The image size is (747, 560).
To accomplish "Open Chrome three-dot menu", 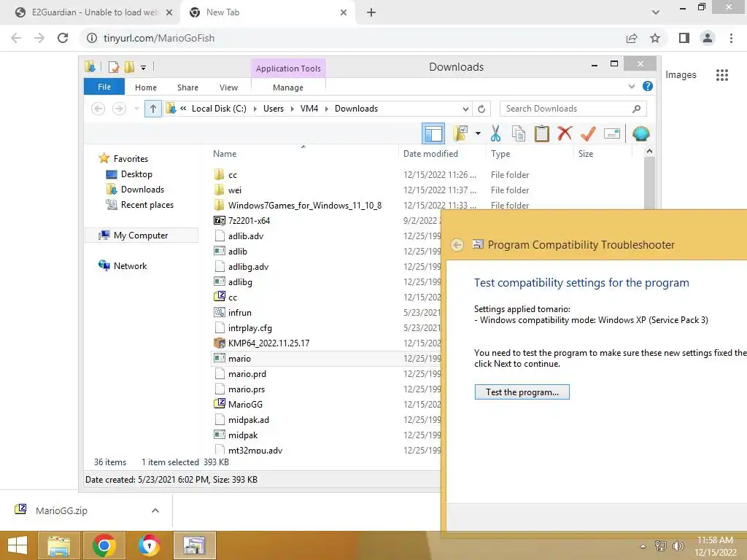I will click(731, 38).
